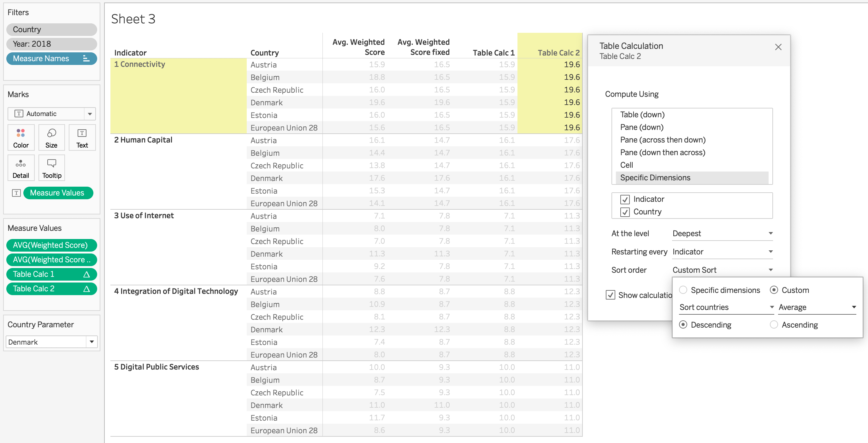Open the Size marks card
Viewport: 868px width, 443px height.
click(x=51, y=138)
